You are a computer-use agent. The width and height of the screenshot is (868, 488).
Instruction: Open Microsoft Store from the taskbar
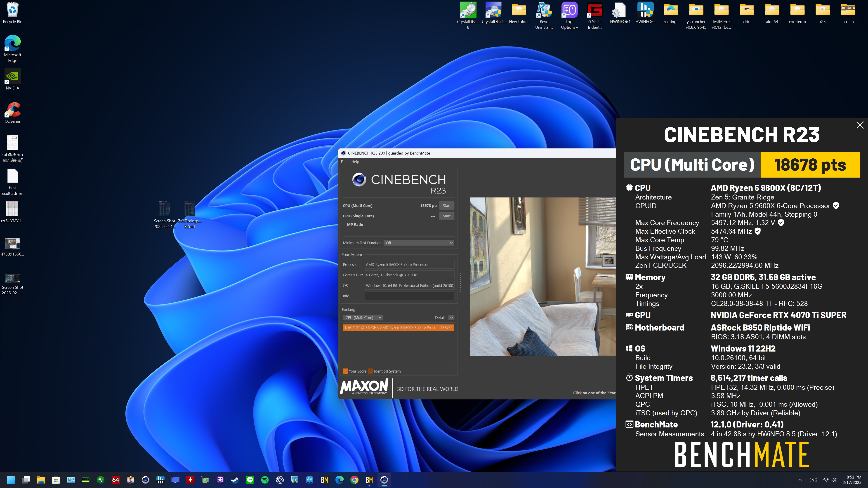pyautogui.click(x=56, y=480)
